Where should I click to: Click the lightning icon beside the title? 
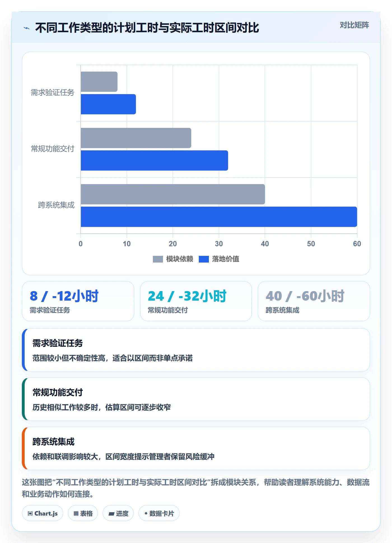coord(27,28)
